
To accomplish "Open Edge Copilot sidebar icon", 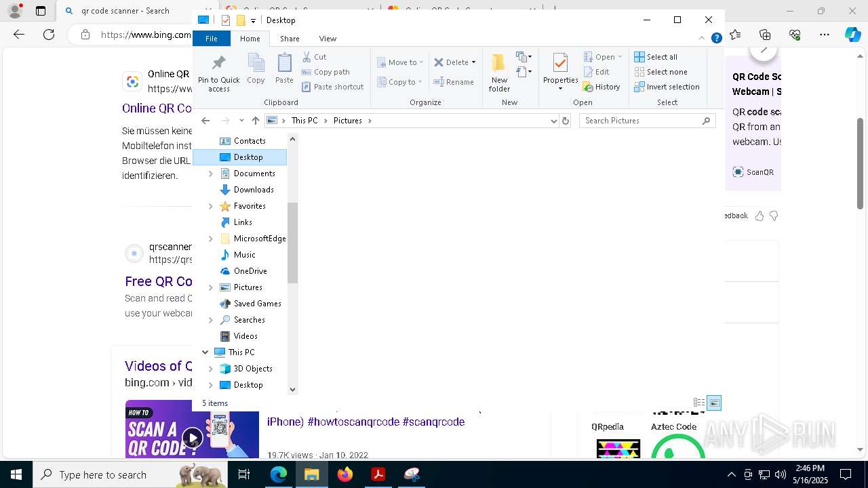I will coord(853,35).
